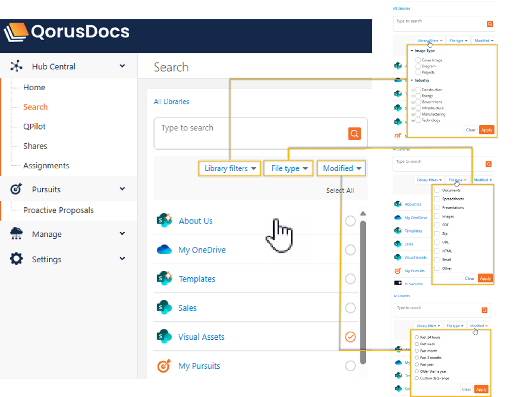Open QPilot from the sidebar
Image resolution: width=532 pixels, height=397 pixels.
(34, 126)
